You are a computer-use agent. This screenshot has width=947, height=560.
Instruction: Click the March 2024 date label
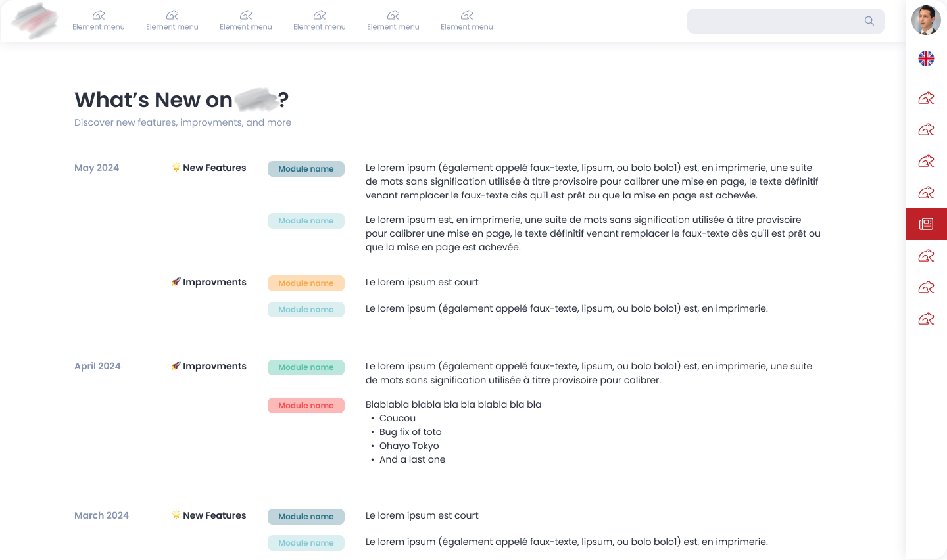pyautogui.click(x=101, y=515)
